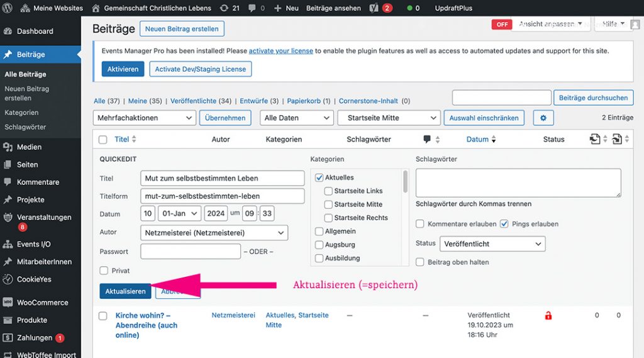Open Medien from the sidebar
This screenshot has width=644, height=358.
pyautogui.click(x=29, y=147)
